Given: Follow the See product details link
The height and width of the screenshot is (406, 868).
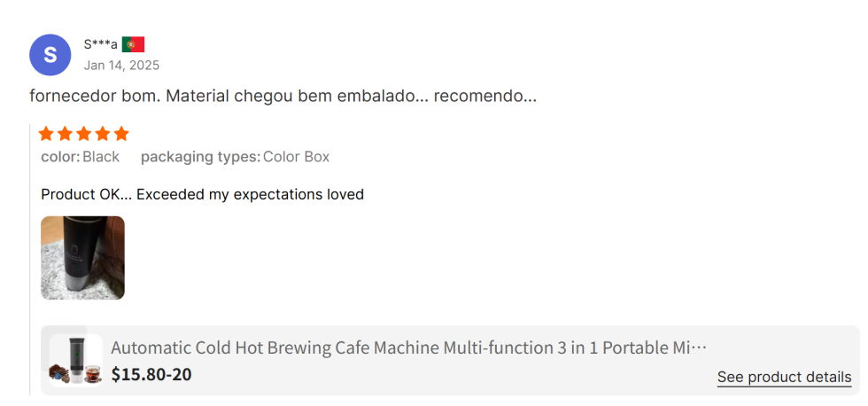Looking at the screenshot, I should 784,377.
